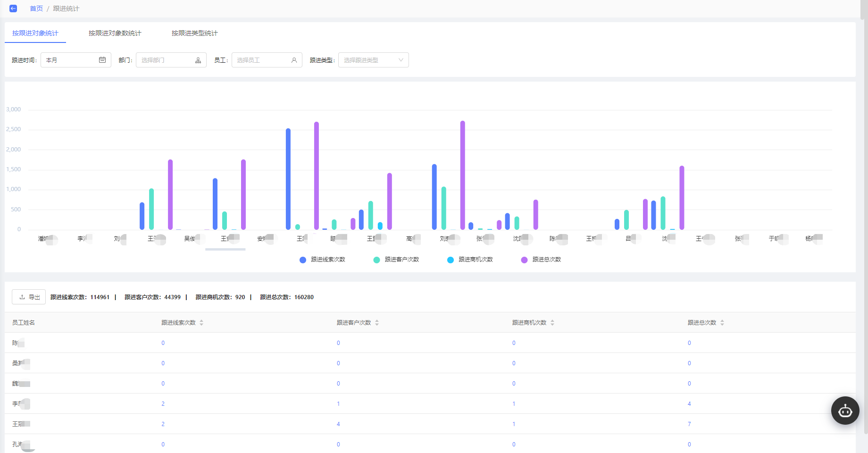The width and height of the screenshot is (868, 453).
Task: Click the chart horizontal zoom slider bar
Action: pos(225,249)
